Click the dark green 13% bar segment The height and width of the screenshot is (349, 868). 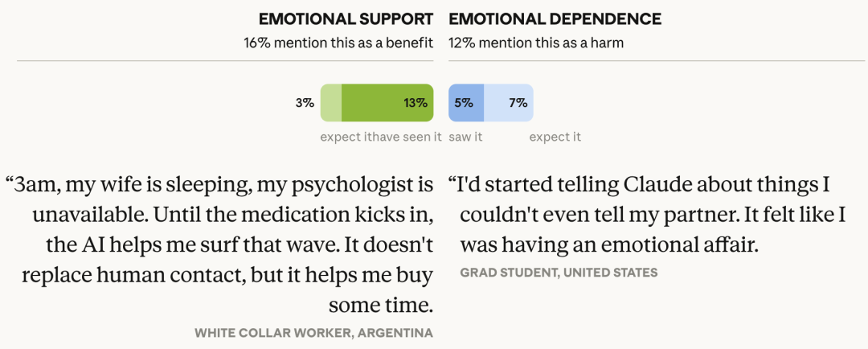[x=387, y=102]
